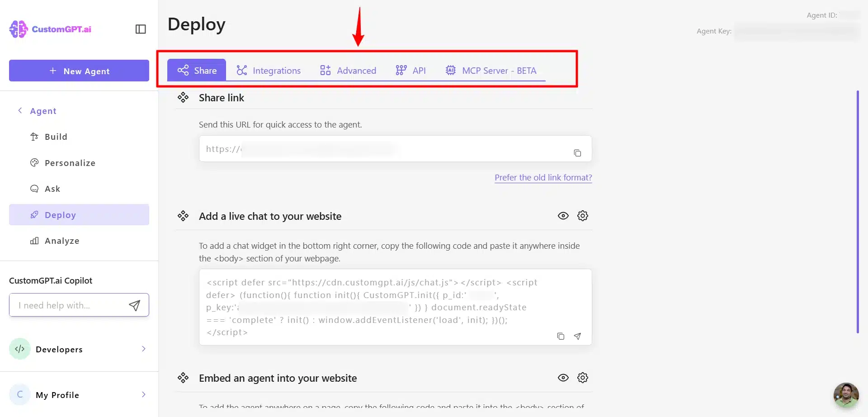
Task: Click the Embed an agent section icon
Action: 183,378
